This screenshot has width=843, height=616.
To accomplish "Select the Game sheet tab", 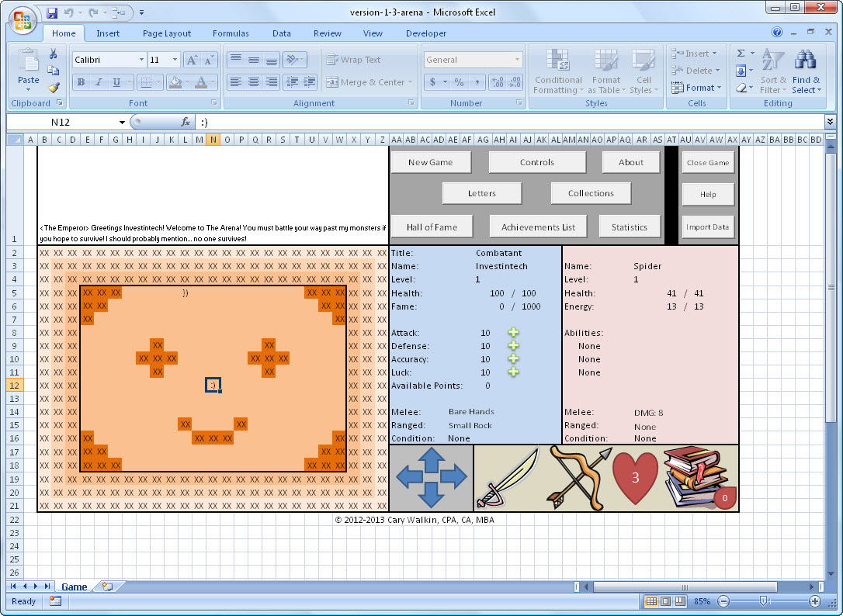I will [x=75, y=587].
